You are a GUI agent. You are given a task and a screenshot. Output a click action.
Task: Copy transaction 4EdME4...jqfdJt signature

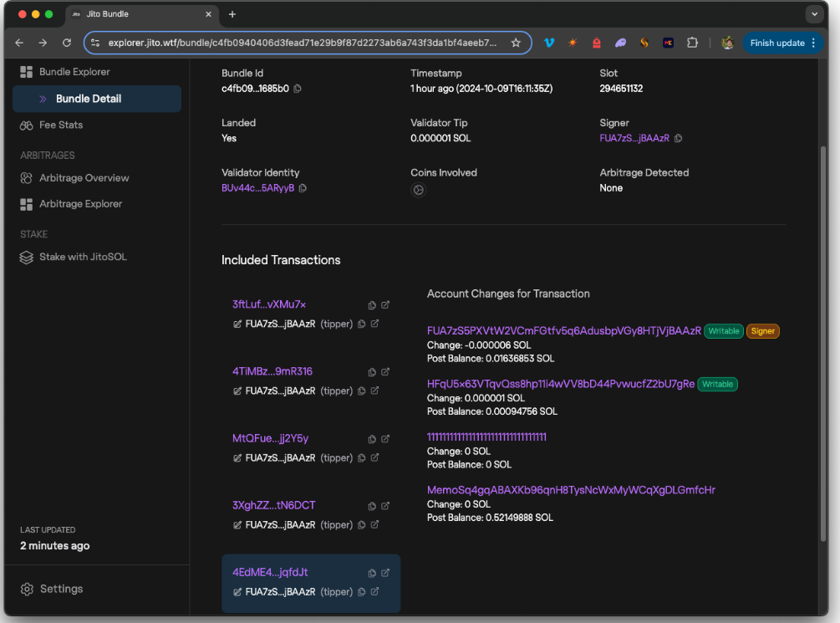point(372,573)
